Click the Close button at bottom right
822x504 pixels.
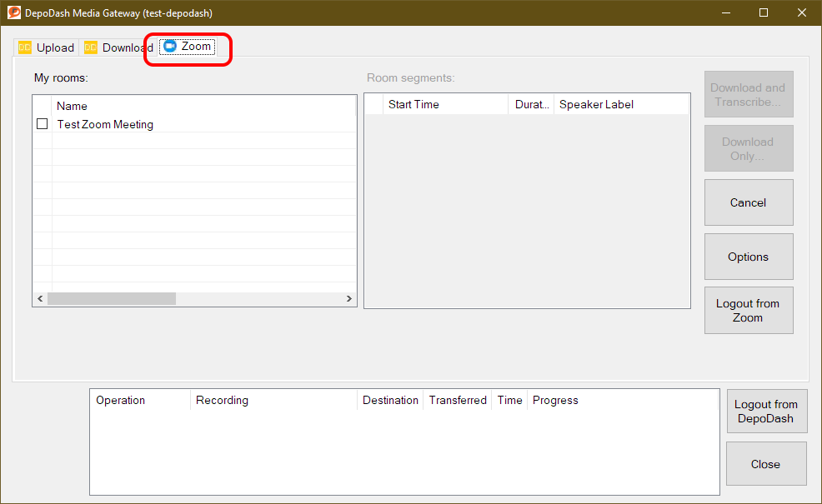(766, 464)
